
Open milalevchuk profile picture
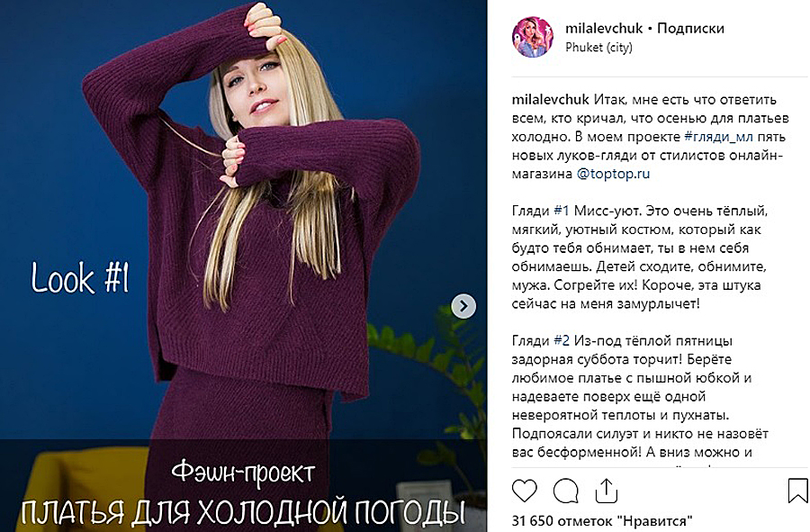pos(533,37)
